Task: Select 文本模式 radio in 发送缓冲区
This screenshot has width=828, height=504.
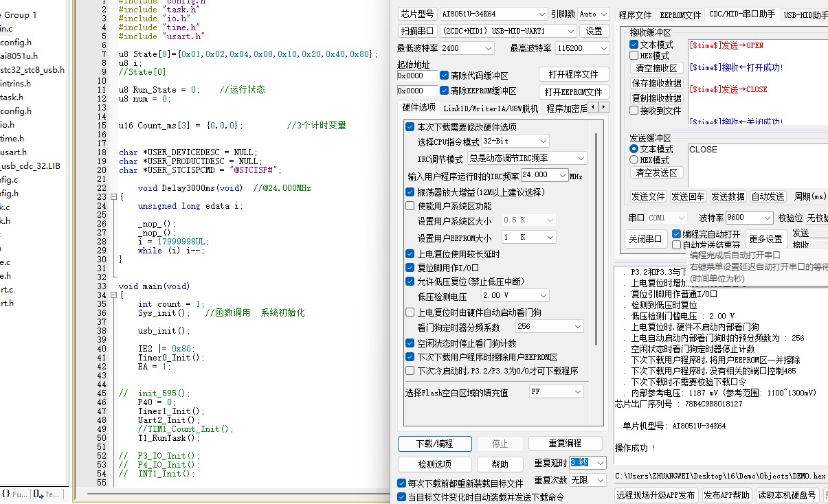Action: pos(634,149)
